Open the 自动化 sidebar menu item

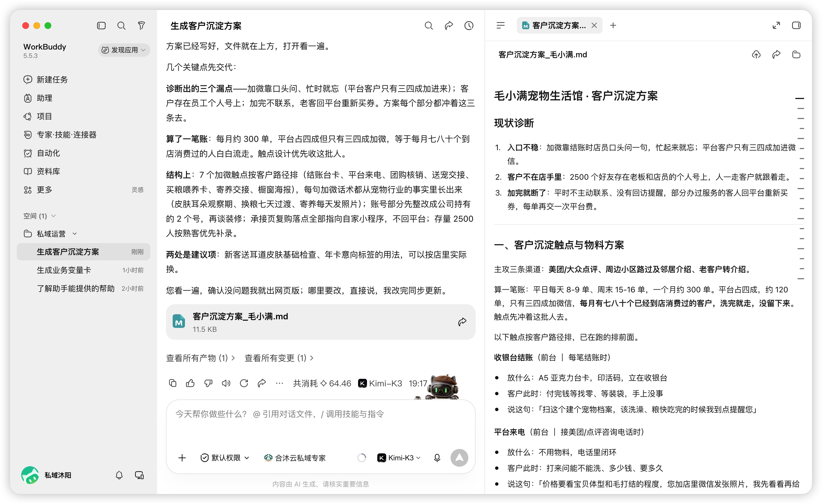click(x=48, y=153)
